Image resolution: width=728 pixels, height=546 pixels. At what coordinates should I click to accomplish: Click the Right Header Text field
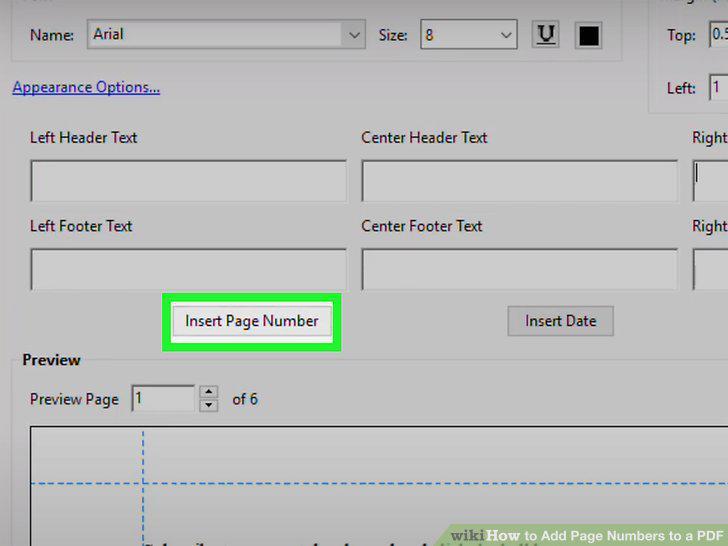click(710, 181)
